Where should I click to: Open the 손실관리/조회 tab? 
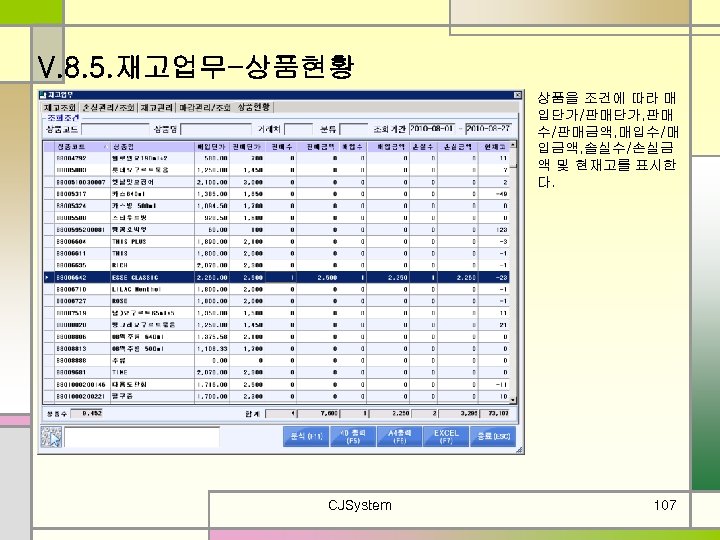click(x=108, y=107)
